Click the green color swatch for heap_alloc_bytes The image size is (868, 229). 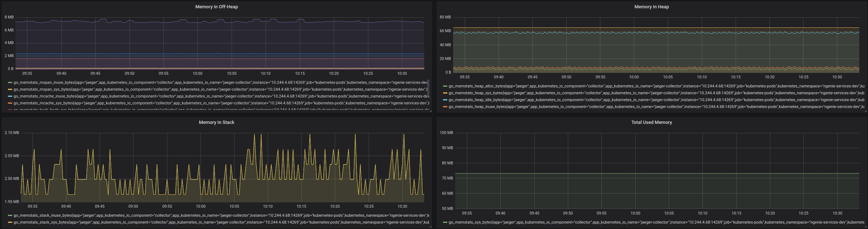[445, 86]
